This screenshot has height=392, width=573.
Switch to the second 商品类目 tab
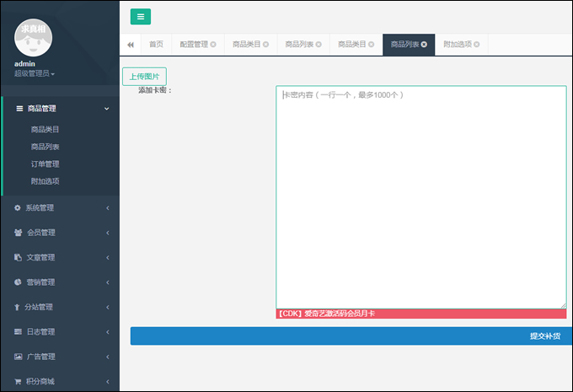(351, 44)
